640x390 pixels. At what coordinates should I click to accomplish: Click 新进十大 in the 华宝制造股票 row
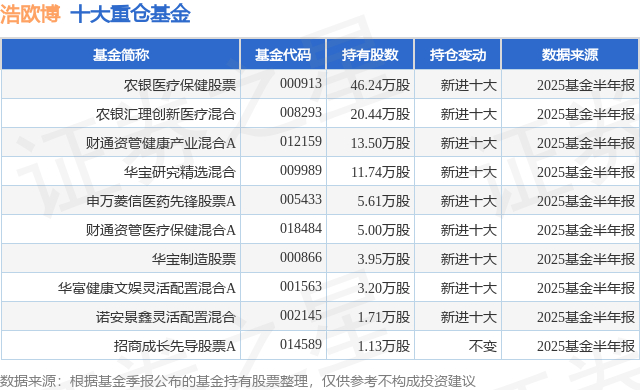click(x=469, y=259)
